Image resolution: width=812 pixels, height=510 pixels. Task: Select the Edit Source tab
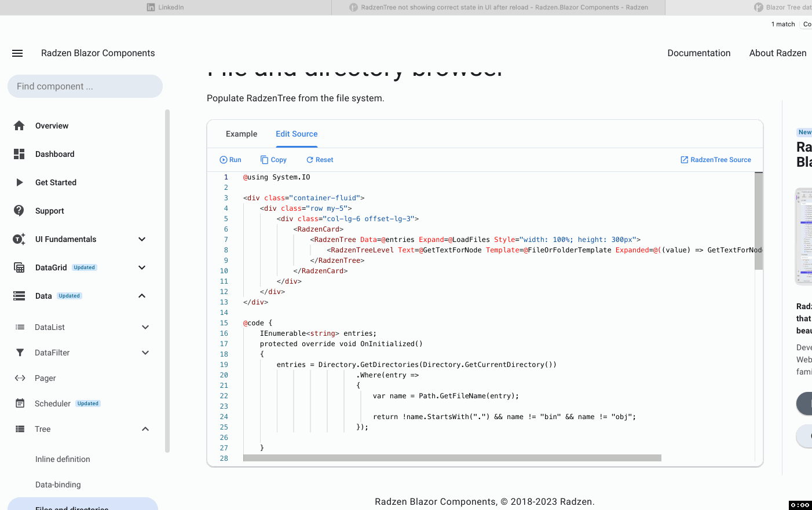point(297,134)
